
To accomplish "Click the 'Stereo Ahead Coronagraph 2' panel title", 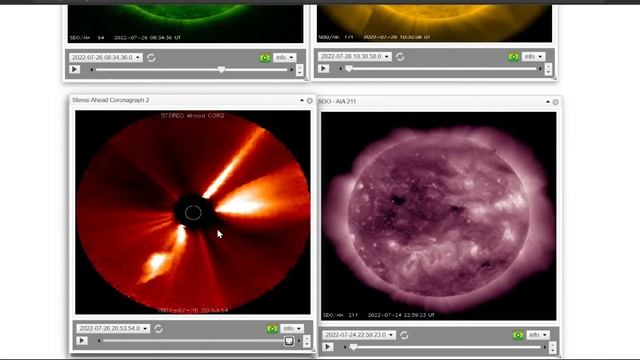I will pyautogui.click(x=111, y=100).
